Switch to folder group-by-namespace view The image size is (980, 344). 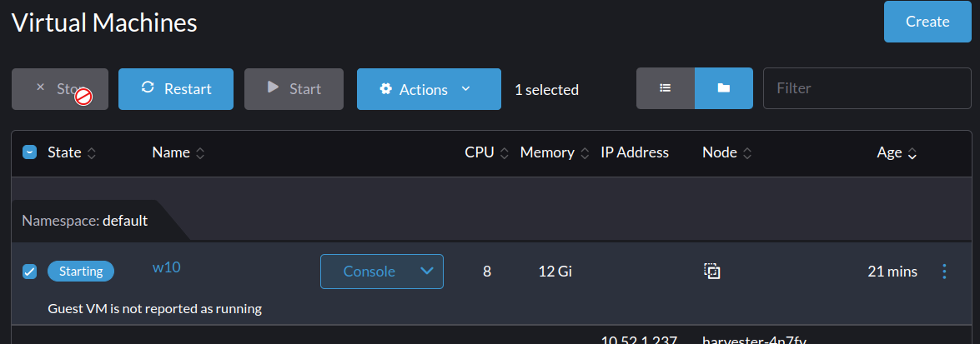(x=724, y=88)
